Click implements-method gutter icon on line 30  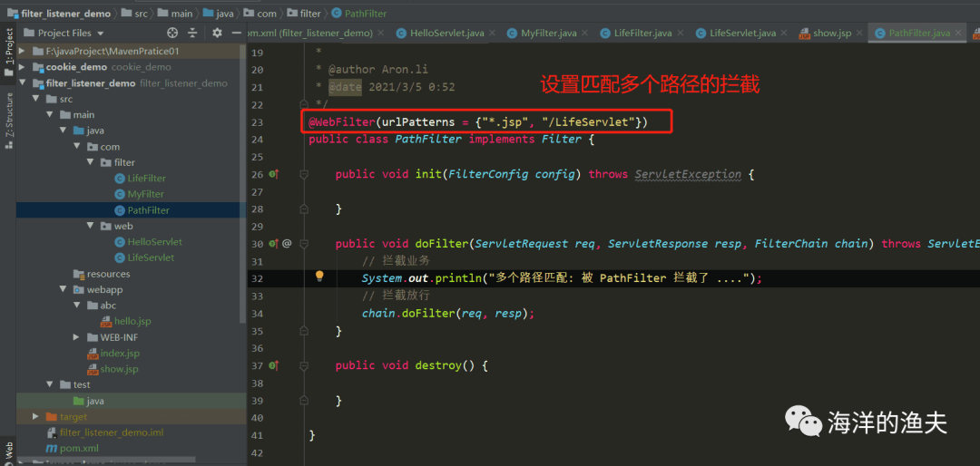click(x=274, y=244)
